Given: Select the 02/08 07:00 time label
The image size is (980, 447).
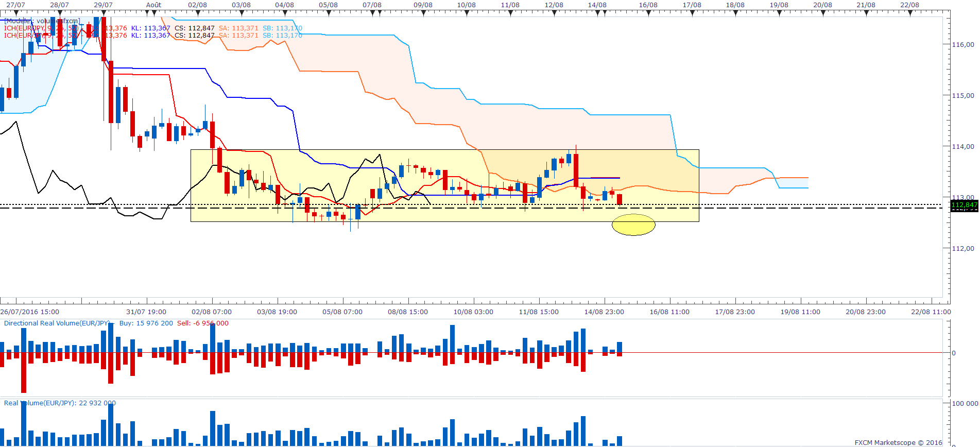Looking at the screenshot, I should [x=212, y=312].
